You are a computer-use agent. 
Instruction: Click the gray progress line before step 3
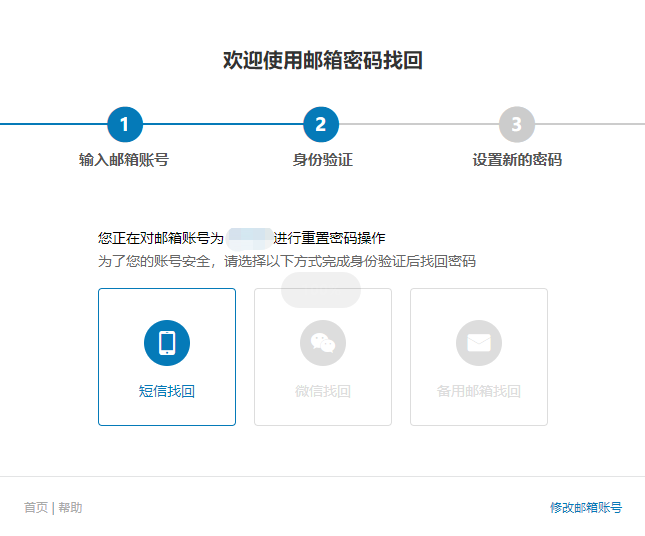tap(418, 124)
